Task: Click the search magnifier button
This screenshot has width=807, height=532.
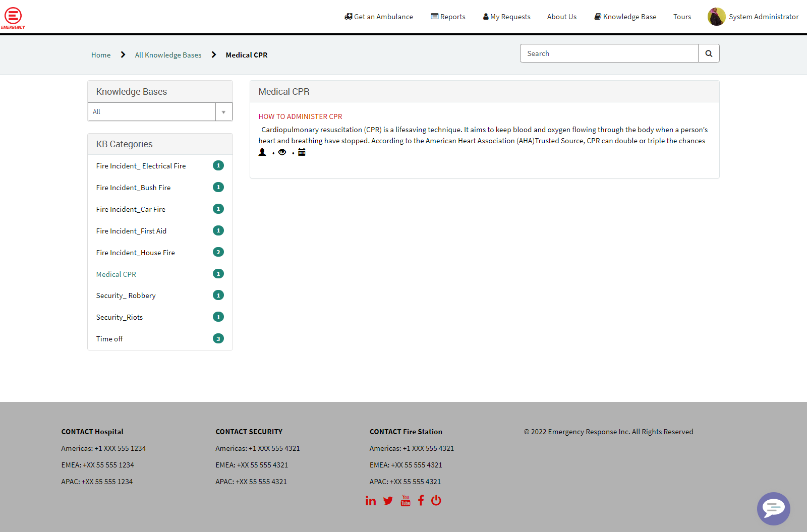Action: pos(709,53)
